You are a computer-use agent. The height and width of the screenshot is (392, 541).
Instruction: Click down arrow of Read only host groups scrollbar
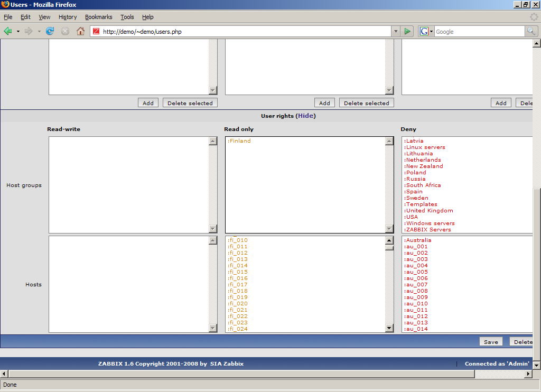tap(389, 229)
